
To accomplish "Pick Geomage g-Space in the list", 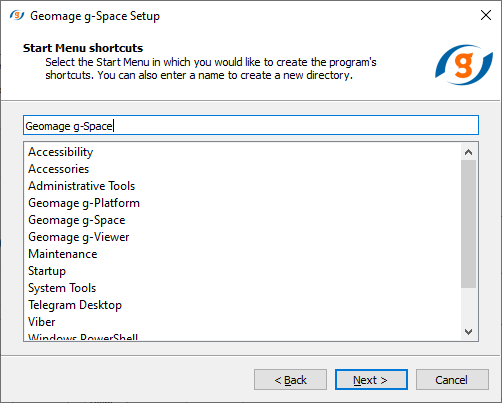I will click(77, 220).
